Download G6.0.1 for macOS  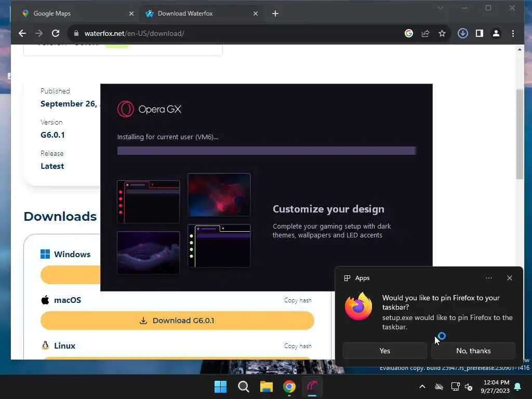[x=177, y=321]
